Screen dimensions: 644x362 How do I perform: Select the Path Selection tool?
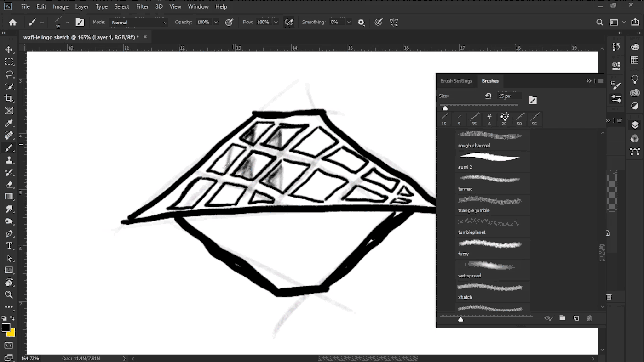pyautogui.click(x=9, y=258)
